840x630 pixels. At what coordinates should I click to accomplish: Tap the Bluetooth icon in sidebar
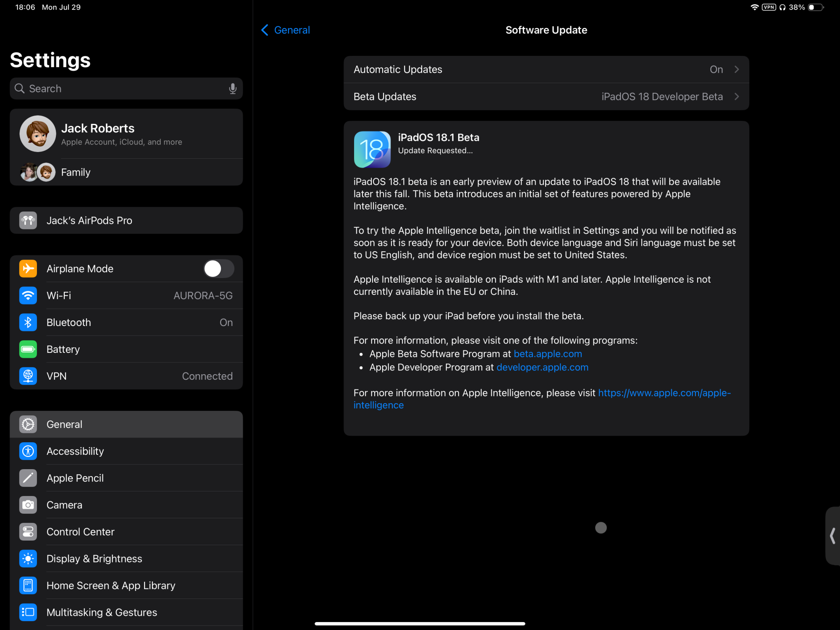28,323
